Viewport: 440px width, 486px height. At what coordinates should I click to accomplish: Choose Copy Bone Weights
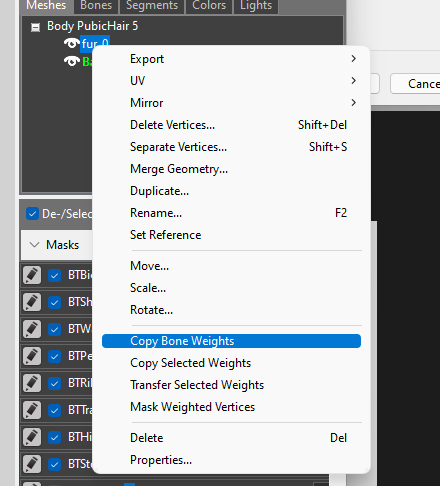[231, 341]
